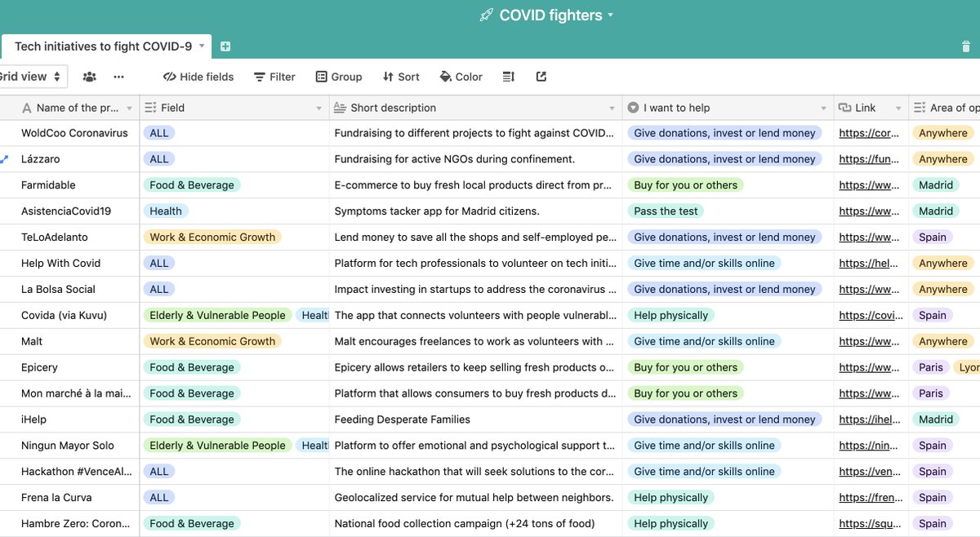The image size is (980, 537).
Task: Open the Help With Covid link
Action: point(869,264)
